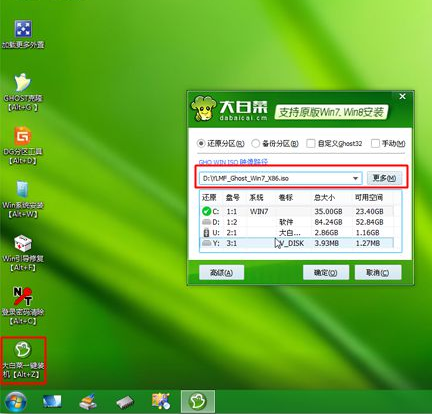432x414 pixels.
Task: Open the 加载更多外置 desktop icon
Action: coord(23,34)
